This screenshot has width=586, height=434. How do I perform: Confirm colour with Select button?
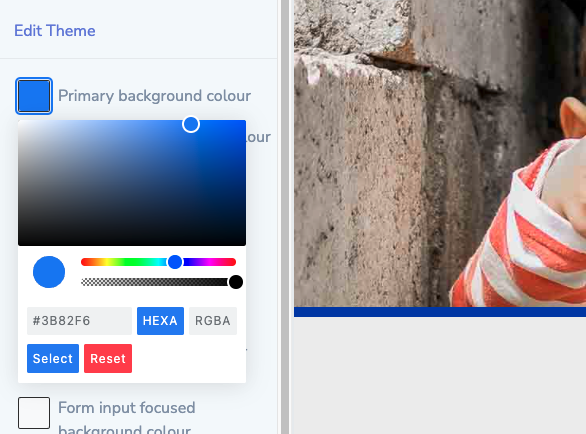coord(53,358)
